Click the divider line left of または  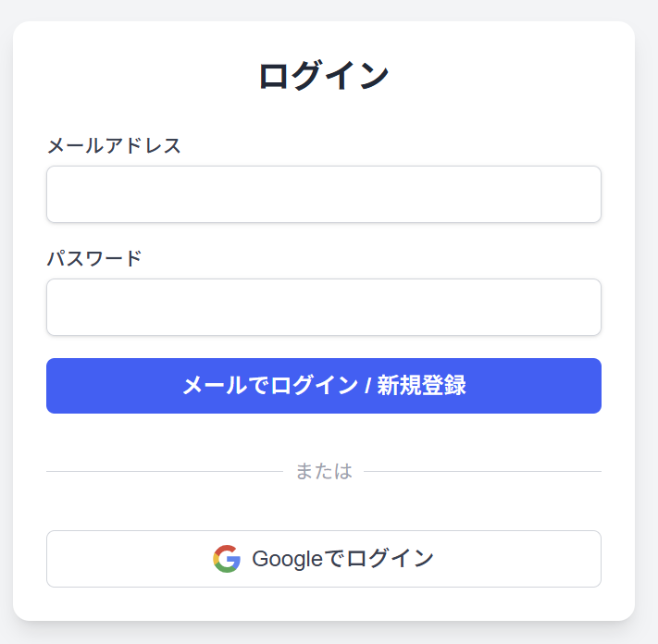click(164, 471)
